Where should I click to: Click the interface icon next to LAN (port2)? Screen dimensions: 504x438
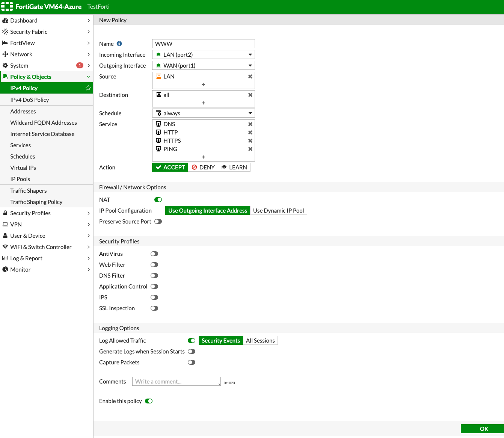point(159,54)
